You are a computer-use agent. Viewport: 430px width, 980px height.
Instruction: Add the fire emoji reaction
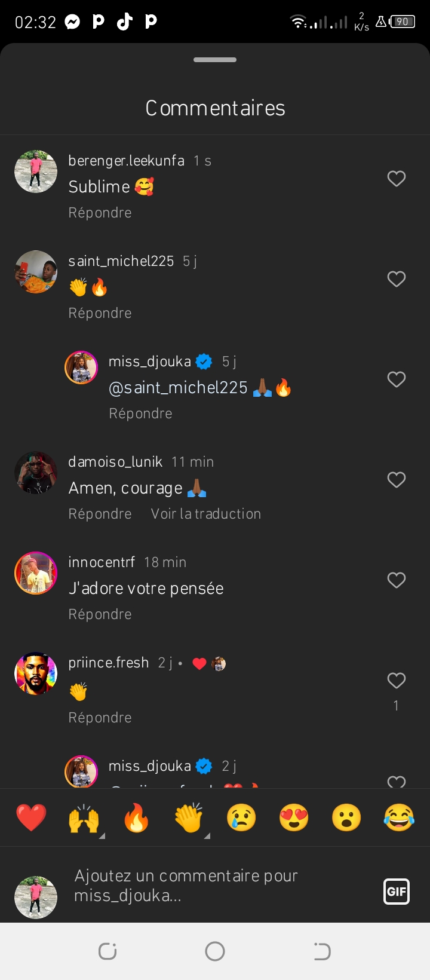tap(136, 817)
